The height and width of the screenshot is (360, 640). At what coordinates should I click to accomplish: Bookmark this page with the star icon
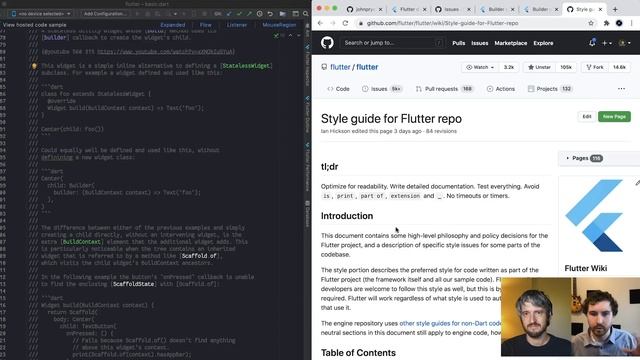pos(591,23)
